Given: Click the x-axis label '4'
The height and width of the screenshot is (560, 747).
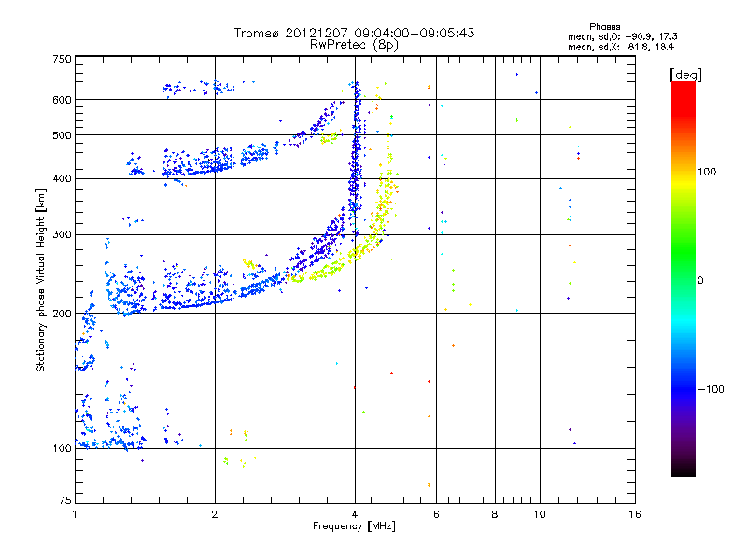Looking at the screenshot, I should point(355,514).
